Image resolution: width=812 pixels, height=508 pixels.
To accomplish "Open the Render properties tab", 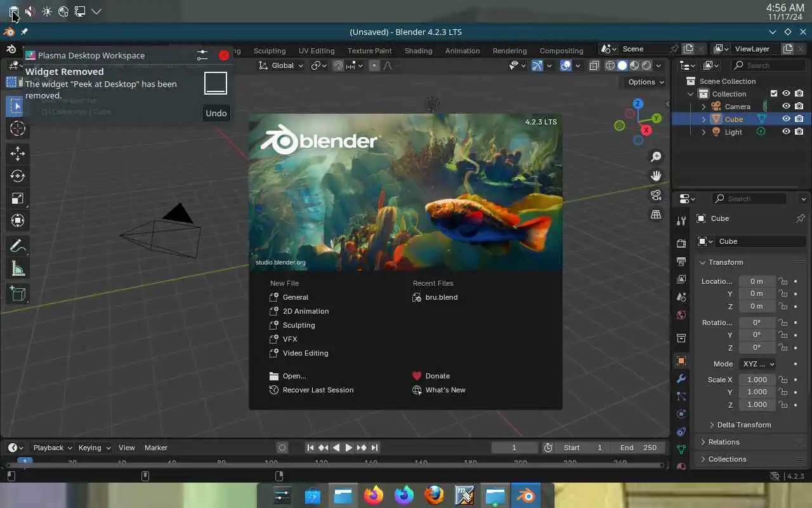I will [681, 244].
